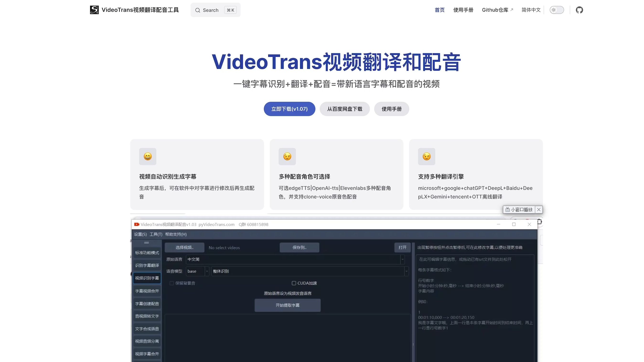The width and height of the screenshot is (644, 362).
Task: Click 开始提取字幕 button
Action: pos(288,305)
